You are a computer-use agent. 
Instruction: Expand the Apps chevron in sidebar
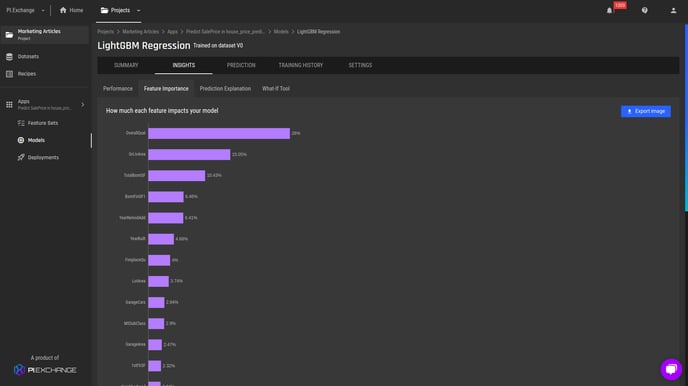tap(82, 104)
